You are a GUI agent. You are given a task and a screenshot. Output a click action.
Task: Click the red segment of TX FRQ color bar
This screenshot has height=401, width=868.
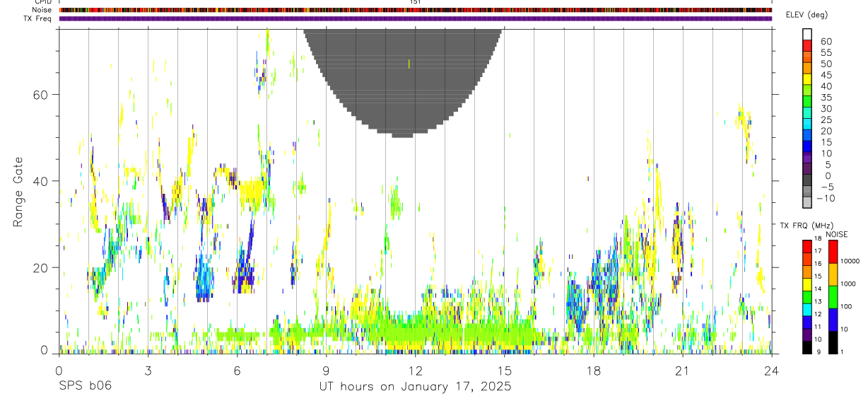tap(807, 247)
